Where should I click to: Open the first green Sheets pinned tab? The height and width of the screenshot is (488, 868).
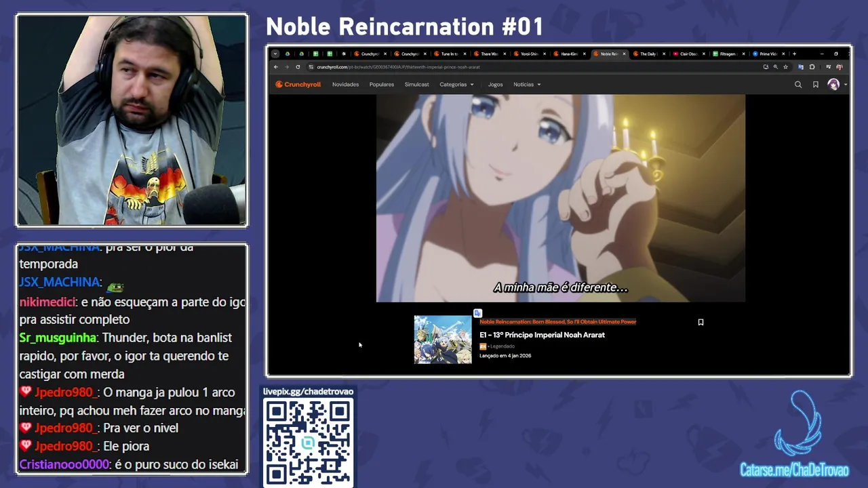315,54
